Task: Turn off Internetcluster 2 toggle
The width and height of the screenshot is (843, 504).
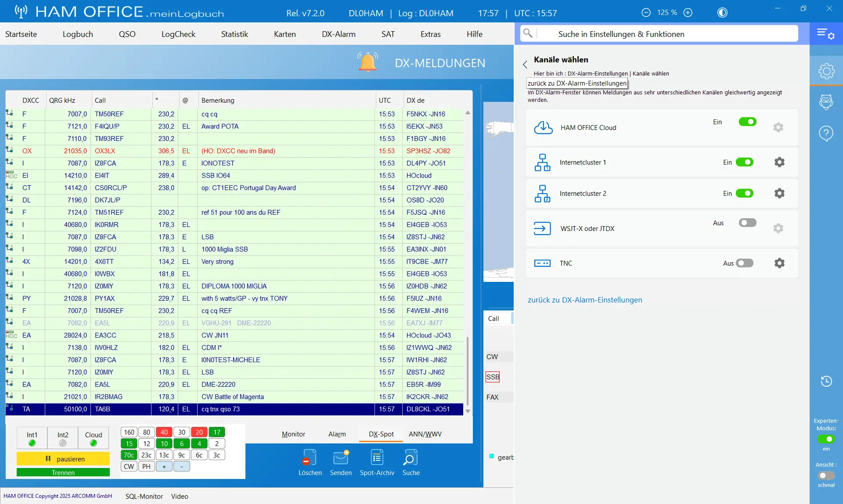Action: [744, 193]
